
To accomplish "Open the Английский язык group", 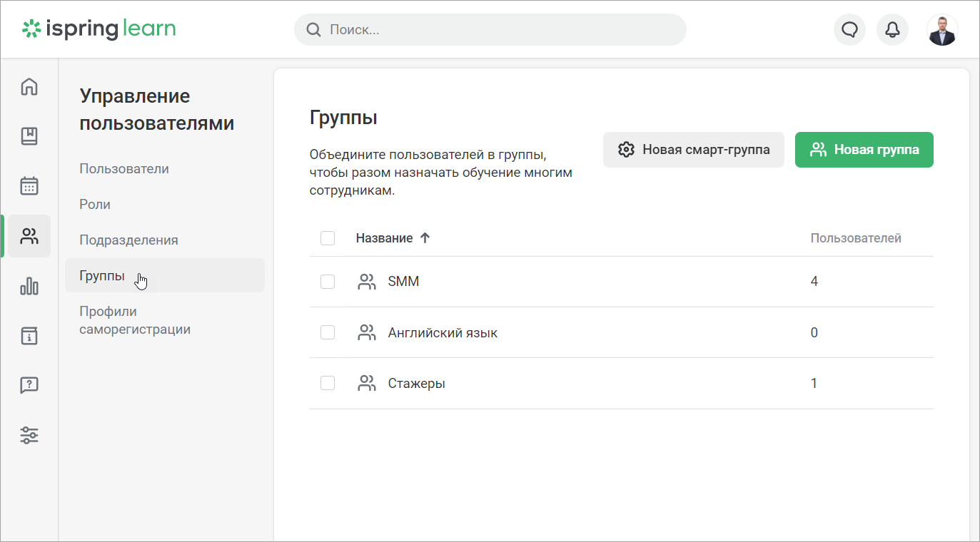I will (x=443, y=333).
